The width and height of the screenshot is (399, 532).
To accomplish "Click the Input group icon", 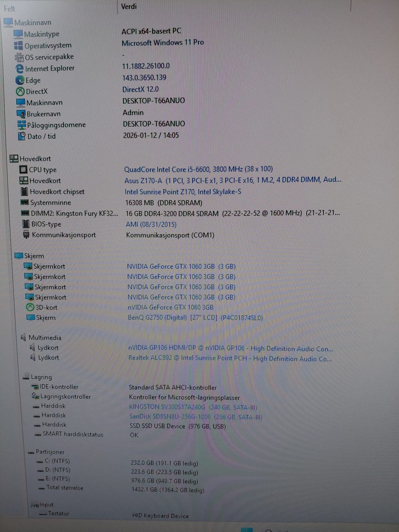I will [x=35, y=505].
